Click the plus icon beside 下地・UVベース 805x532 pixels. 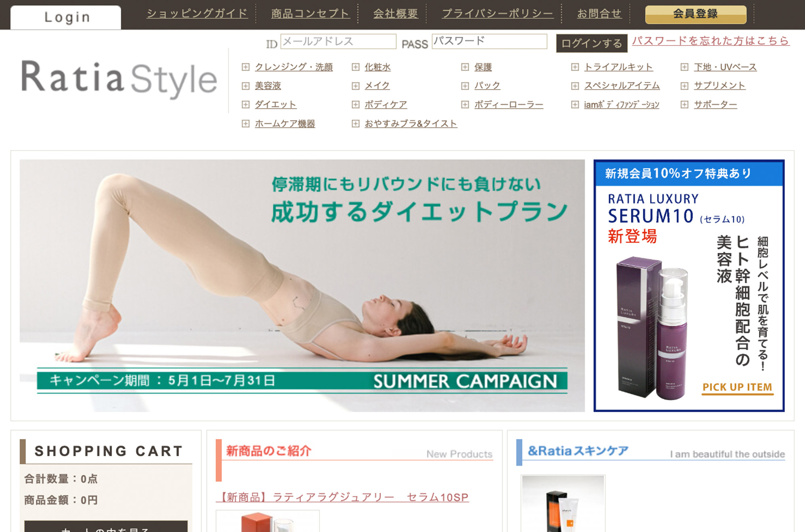point(684,67)
